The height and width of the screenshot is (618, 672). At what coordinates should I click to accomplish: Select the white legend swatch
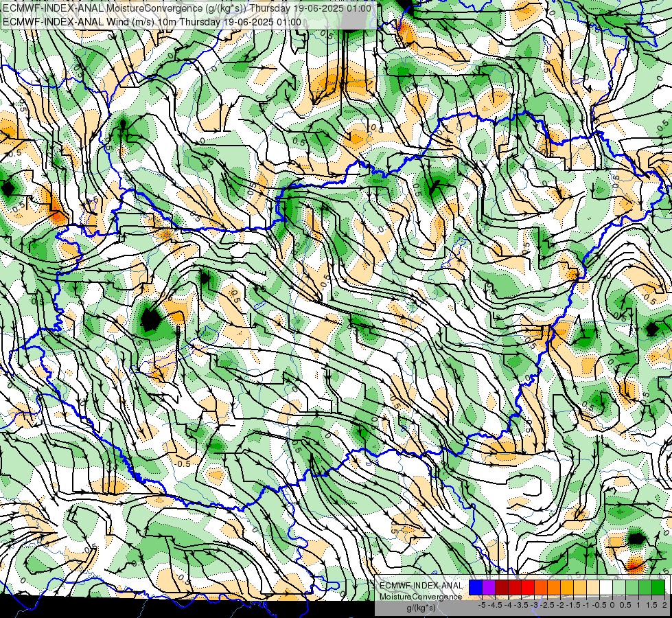click(x=606, y=587)
